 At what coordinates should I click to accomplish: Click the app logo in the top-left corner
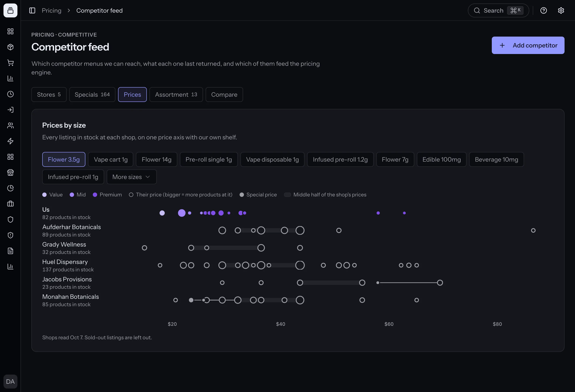click(x=10, y=10)
